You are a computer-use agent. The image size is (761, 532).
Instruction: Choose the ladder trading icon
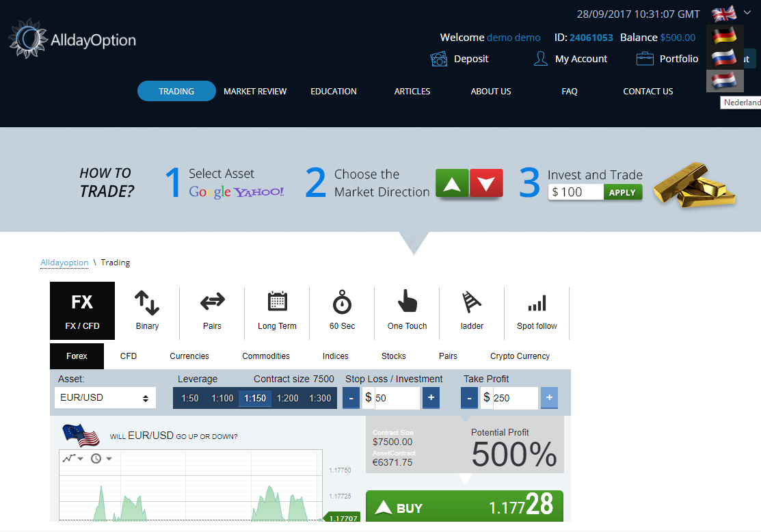click(x=472, y=302)
